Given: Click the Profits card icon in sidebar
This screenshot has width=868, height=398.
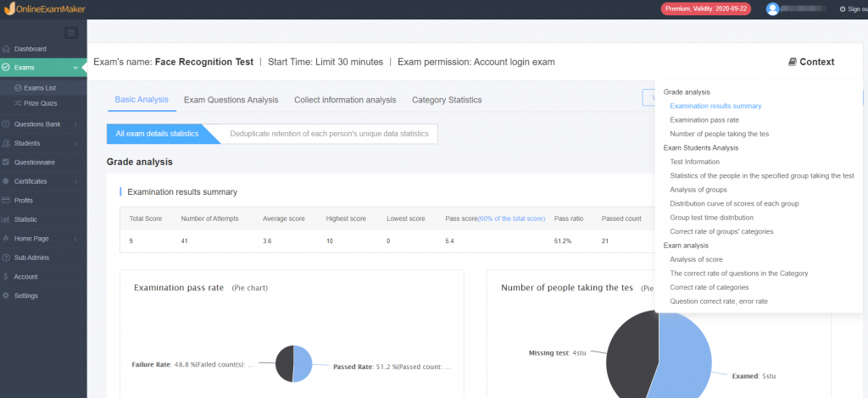Looking at the screenshot, I should point(7,201).
